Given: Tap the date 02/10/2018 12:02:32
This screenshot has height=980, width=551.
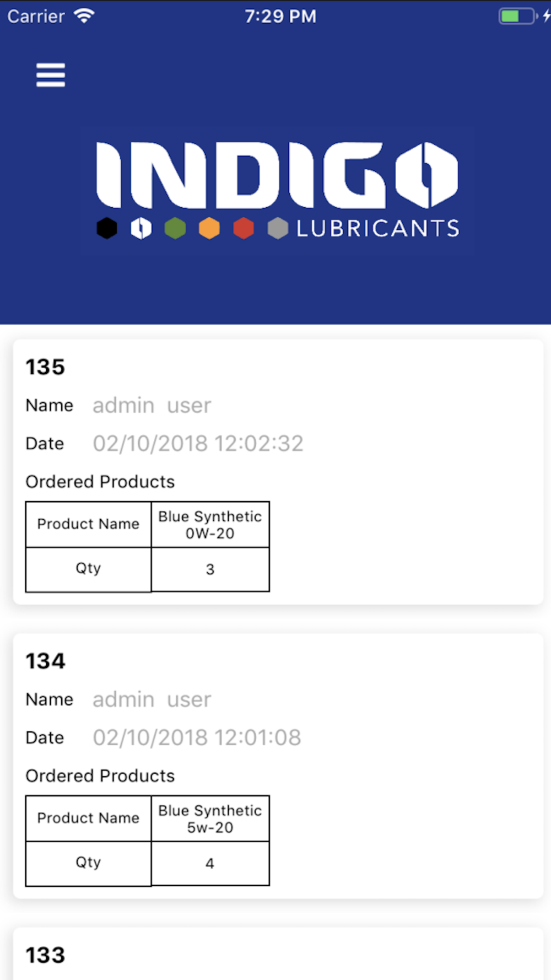Looking at the screenshot, I should (198, 443).
